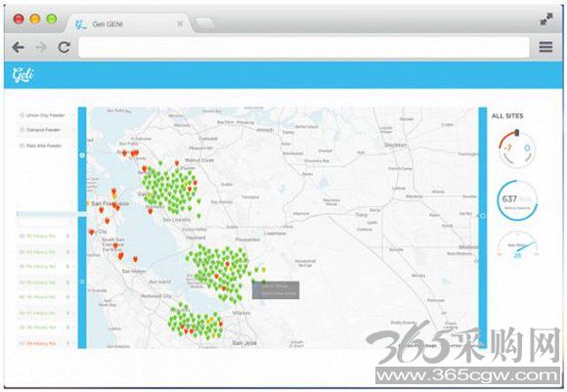
Task: Open the browser hamburger menu
Action: coord(545,47)
